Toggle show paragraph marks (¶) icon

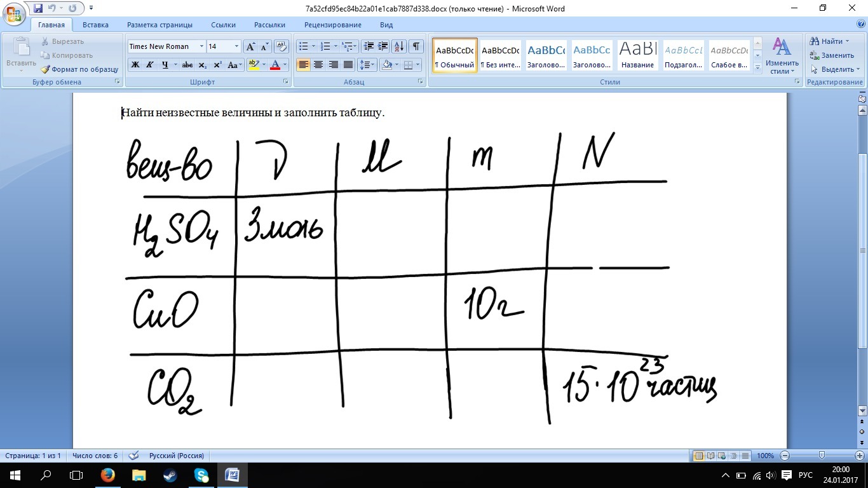coord(416,46)
